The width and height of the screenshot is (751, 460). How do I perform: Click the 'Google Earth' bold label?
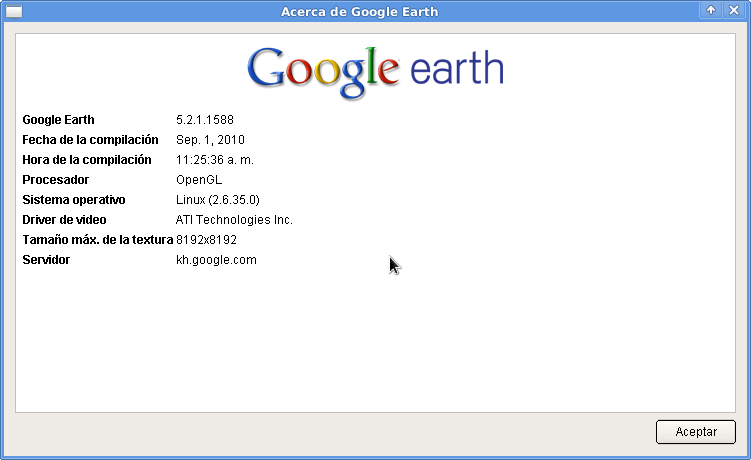[x=58, y=120]
